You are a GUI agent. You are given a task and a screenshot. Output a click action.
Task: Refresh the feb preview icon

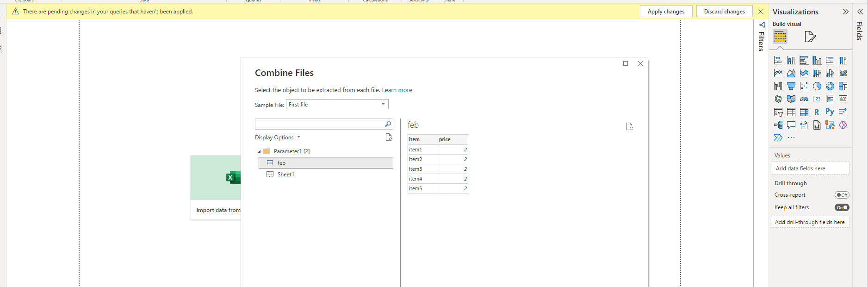629,126
